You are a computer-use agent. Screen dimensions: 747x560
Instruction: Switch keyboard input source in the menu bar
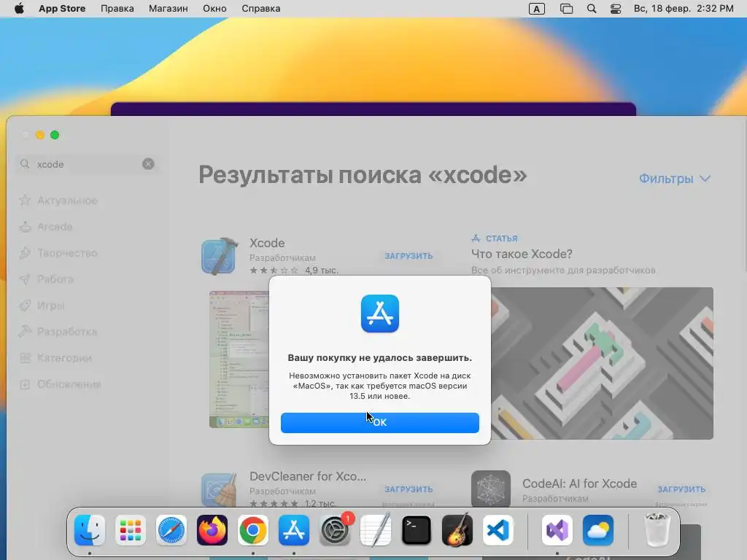tap(536, 9)
